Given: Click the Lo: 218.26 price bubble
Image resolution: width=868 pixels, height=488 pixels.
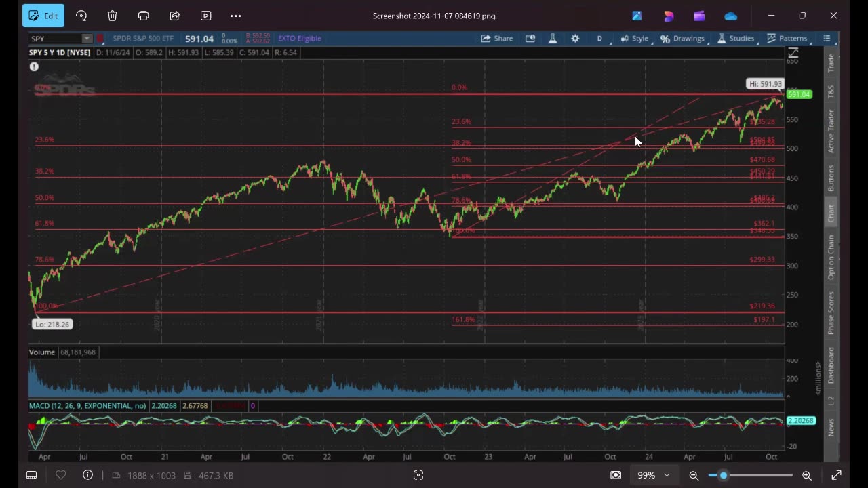Looking at the screenshot, I should [x=52, y=324].
